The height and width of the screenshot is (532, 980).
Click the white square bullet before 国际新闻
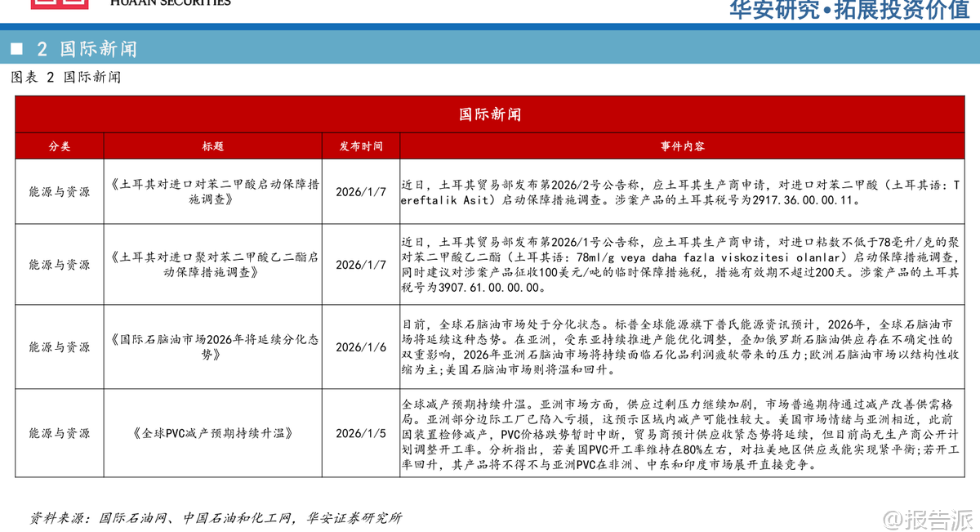tap(16, 49)
